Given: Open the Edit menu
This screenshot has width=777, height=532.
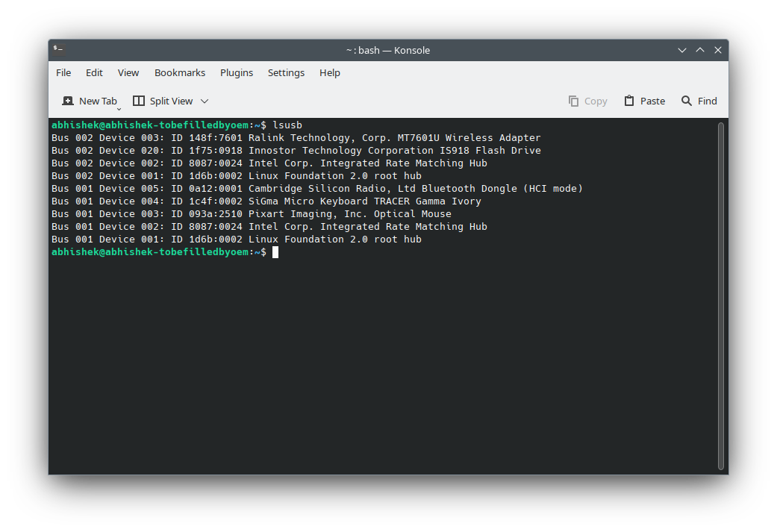Looking at the screenshot, I should tap(94, 72).
